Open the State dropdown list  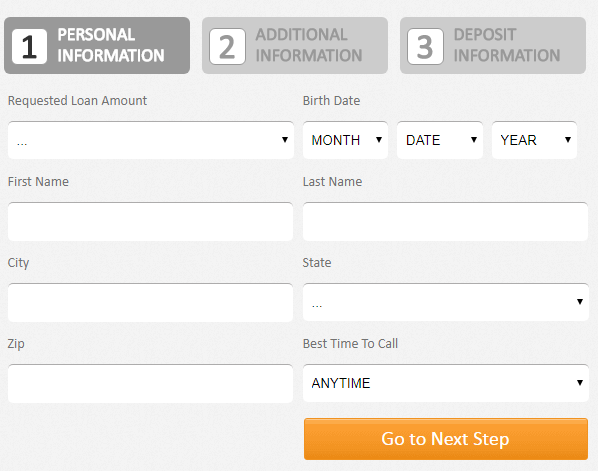pyautogui.click(x=446, y=302)
